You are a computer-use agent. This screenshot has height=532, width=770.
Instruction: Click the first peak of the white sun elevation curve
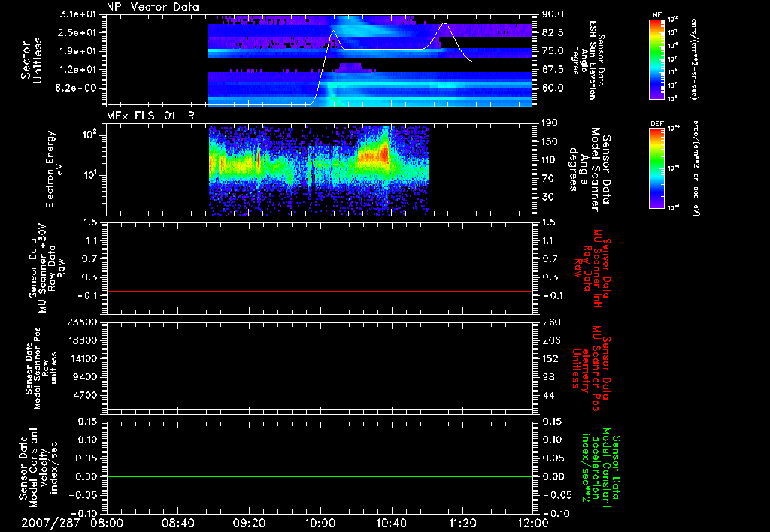(334, 31)
